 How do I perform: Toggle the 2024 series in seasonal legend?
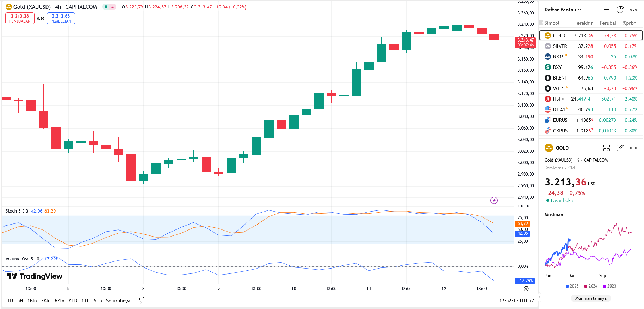pyautogui.click(x=591, y=286)
